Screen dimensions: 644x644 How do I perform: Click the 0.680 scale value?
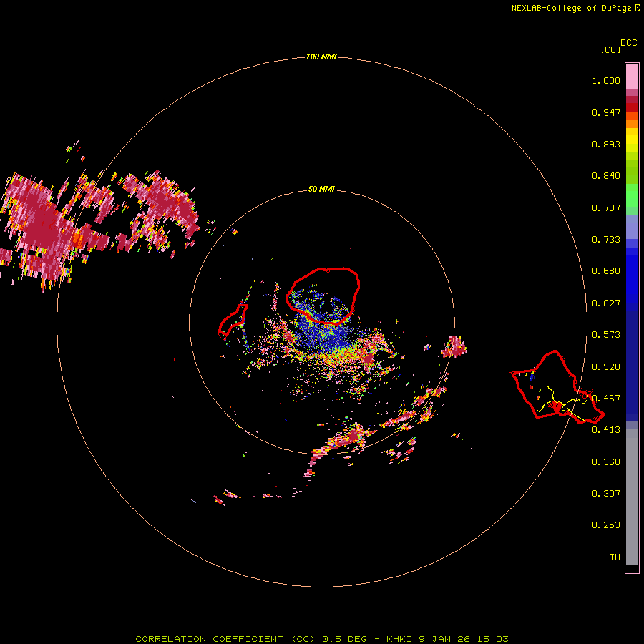coord(606,271)
